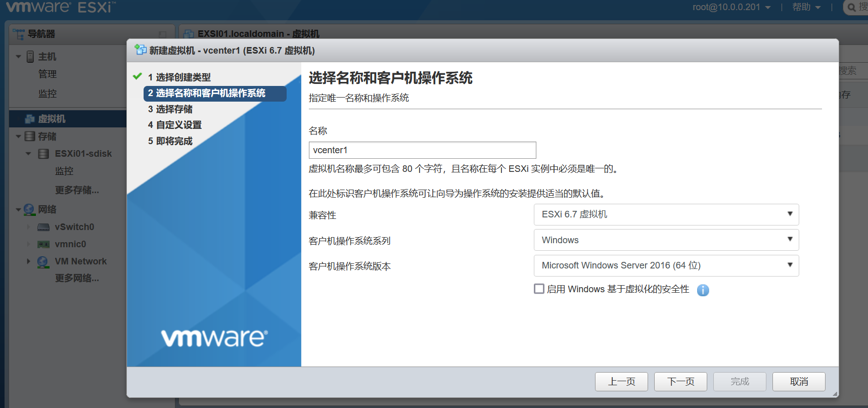Open the 帮助 help menu

[806, 7]
